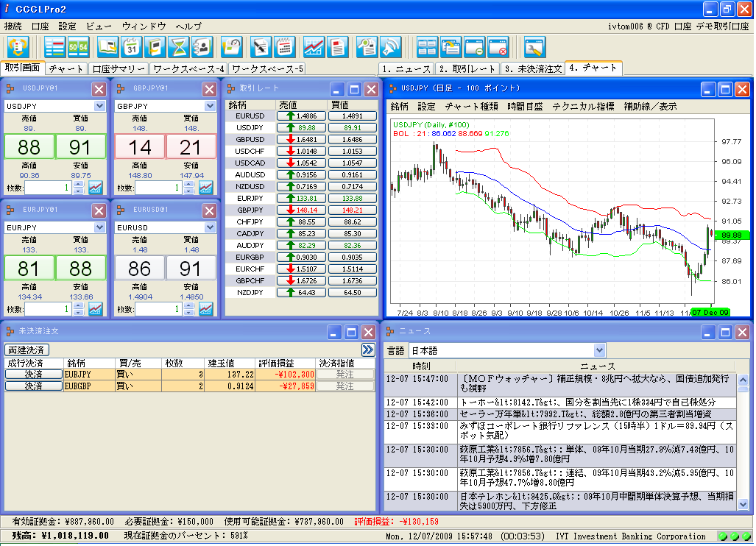
Task: Click the hourglass toolbar icon
Action: (179, 47)
